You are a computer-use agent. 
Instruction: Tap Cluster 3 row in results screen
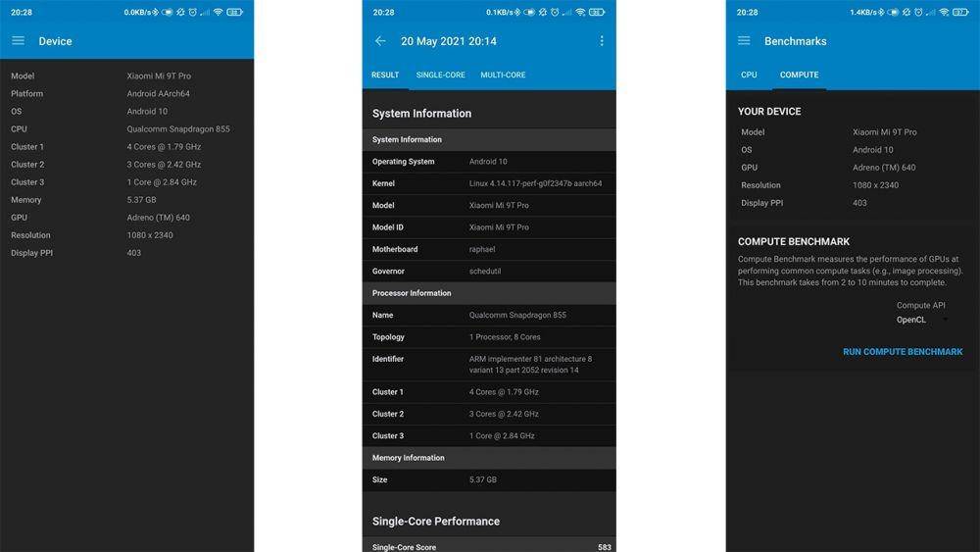(x=489, y=435)
